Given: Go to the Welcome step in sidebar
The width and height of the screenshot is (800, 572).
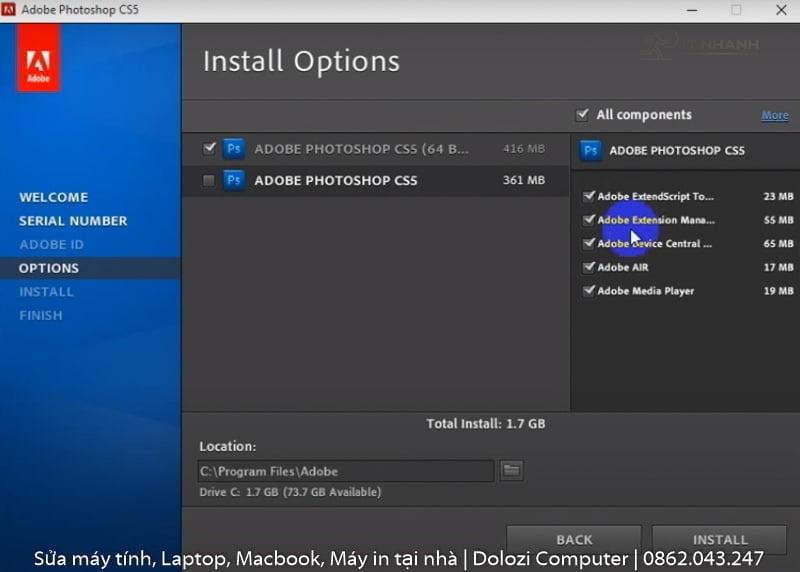Looking at the screenshot, I should (54, 197).
